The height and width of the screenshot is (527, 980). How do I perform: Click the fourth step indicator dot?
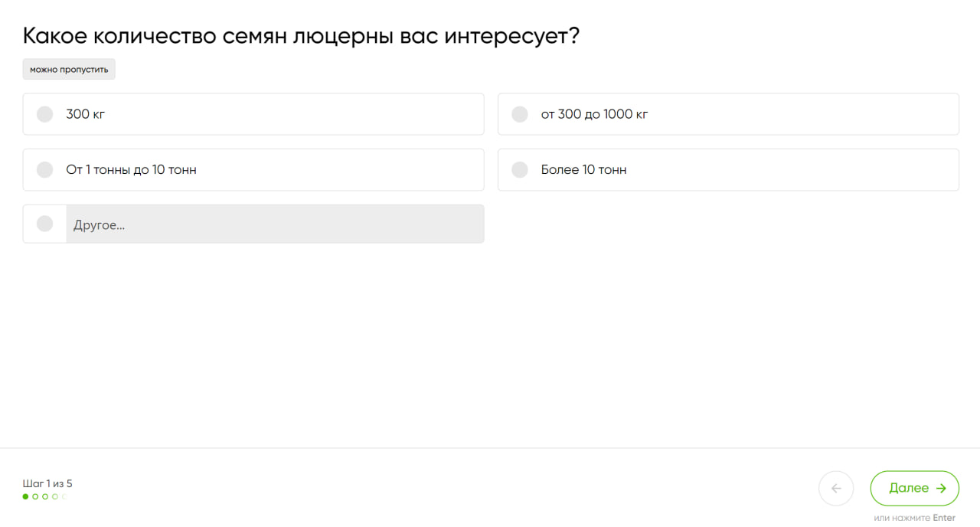click(x=55, y=496)
